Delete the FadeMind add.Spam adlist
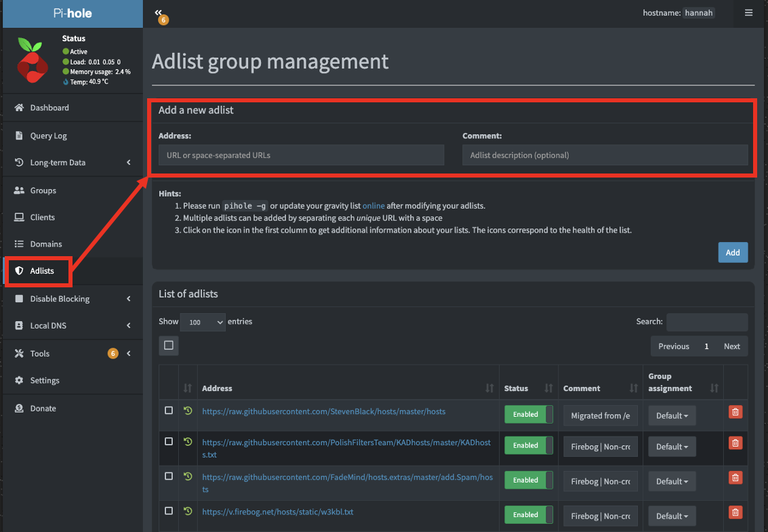This screenshot has width=768, height=532. coord(735,478)
